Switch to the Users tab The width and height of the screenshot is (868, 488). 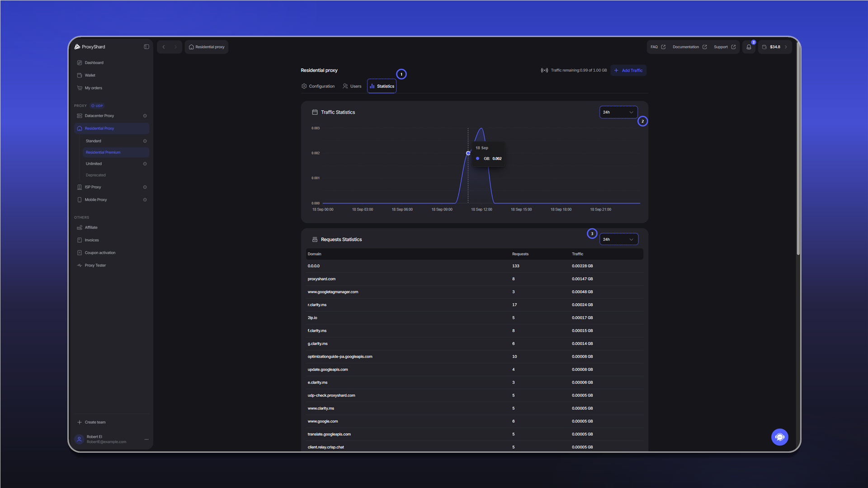coord(352,86)
